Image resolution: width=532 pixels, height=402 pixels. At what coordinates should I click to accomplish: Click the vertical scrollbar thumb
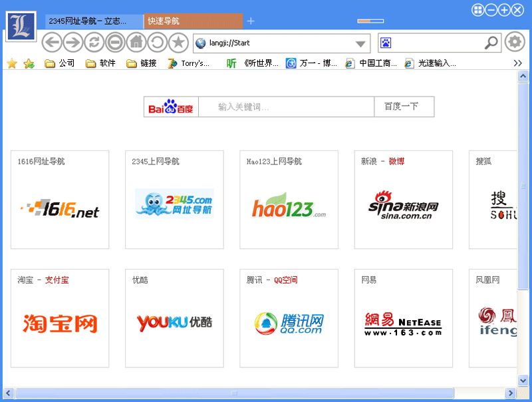tap(523, 186)
